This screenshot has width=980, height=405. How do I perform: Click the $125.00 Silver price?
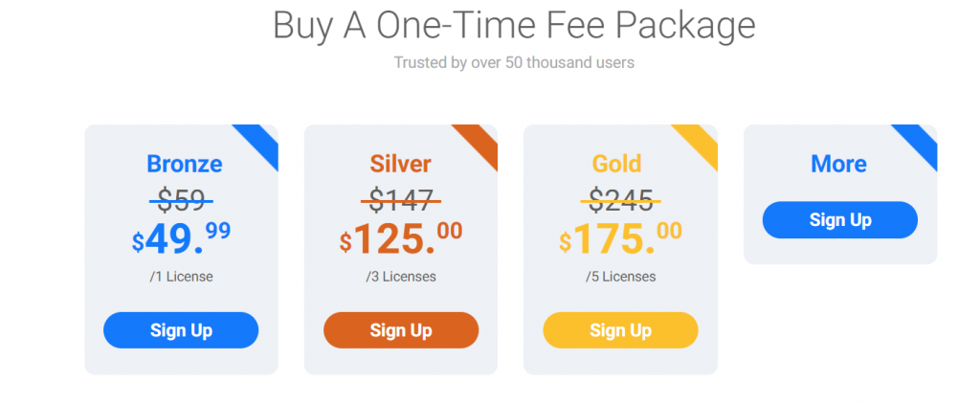401,239
